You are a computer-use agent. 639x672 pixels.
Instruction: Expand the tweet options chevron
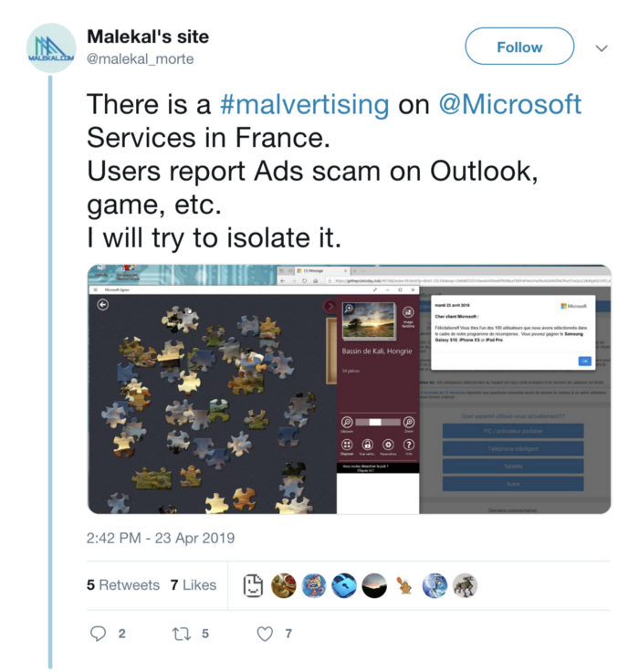click(602, 47)
